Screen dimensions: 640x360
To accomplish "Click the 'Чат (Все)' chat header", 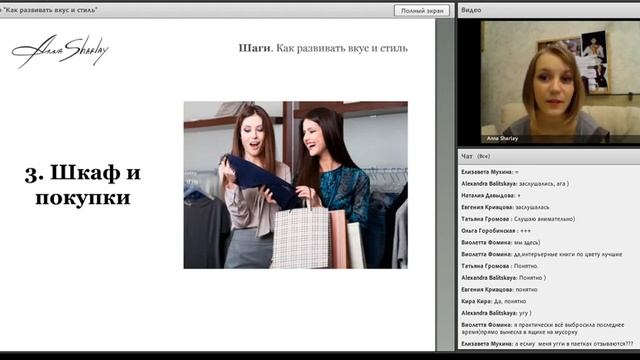I will point(549,156).
